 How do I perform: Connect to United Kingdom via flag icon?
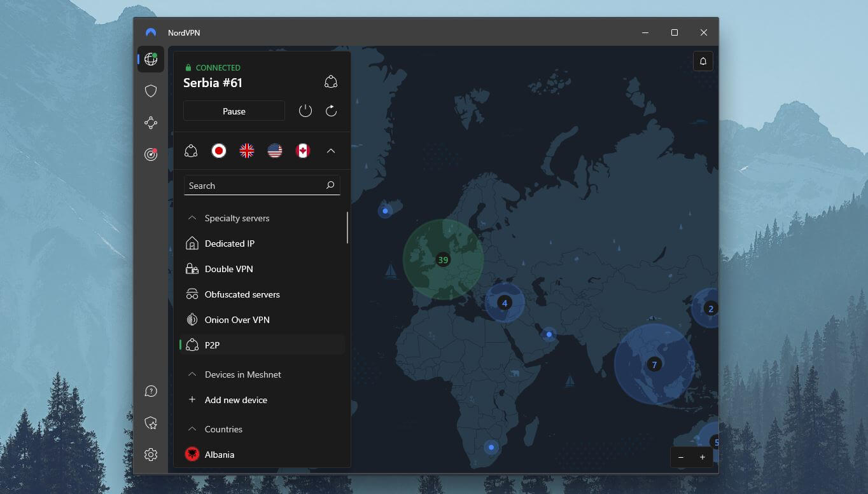point(247,151)
